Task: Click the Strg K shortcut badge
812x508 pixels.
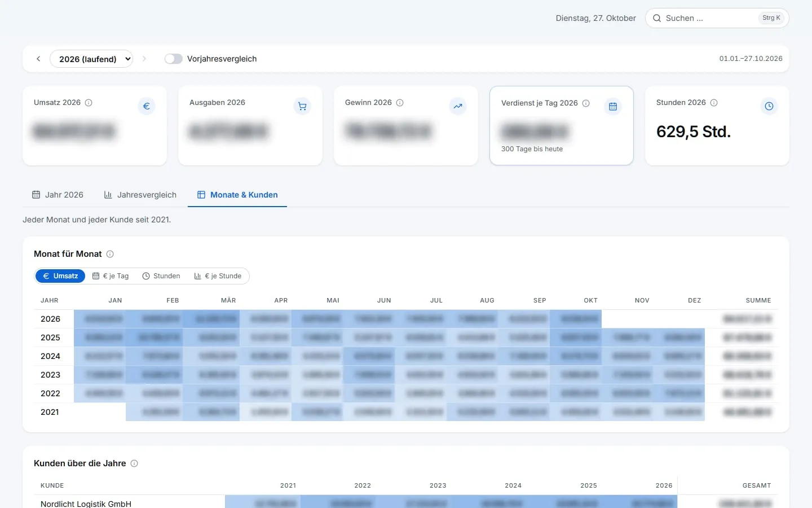Action: (x=771, y=18)
